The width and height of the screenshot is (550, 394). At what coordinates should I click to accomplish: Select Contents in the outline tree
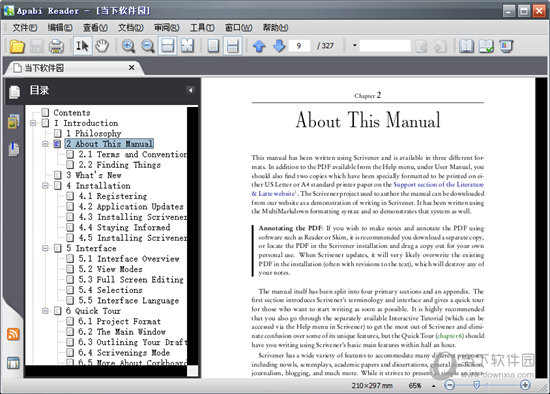[72, 113]
